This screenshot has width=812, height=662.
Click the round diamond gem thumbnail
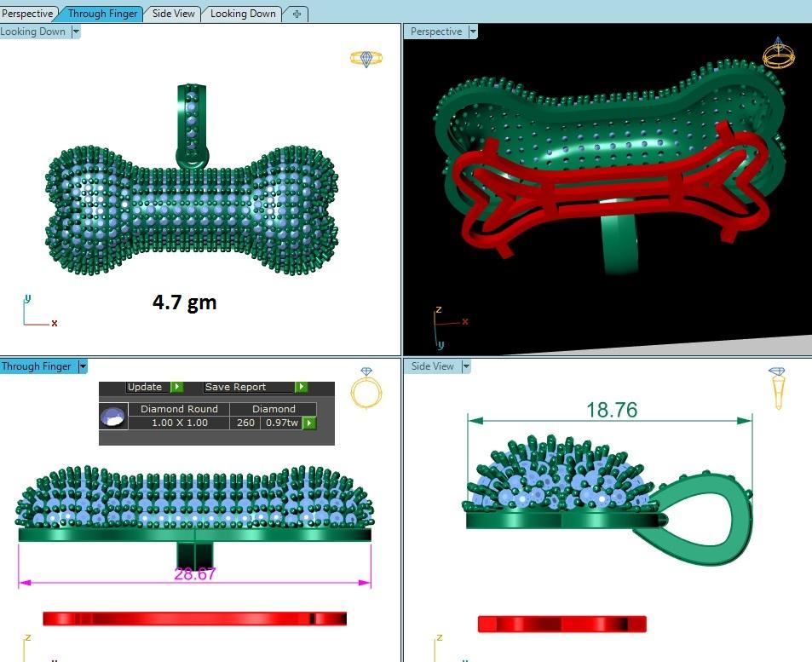(113, 417)
